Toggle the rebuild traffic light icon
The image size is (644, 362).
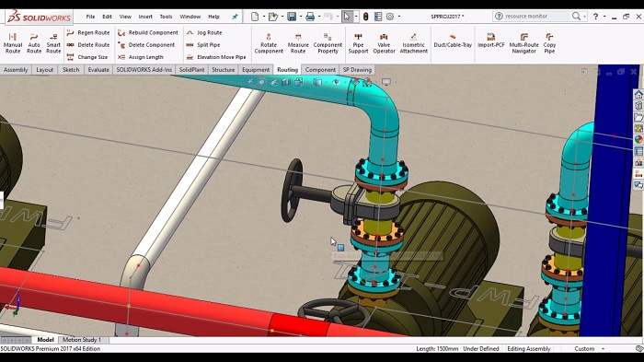(365, 17)
